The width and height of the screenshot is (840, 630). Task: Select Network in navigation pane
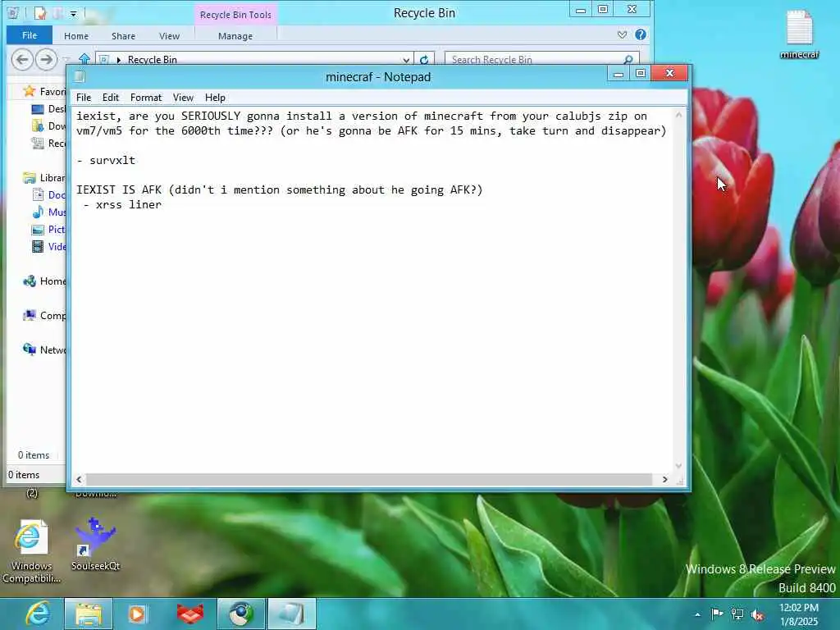click(45, 349)
